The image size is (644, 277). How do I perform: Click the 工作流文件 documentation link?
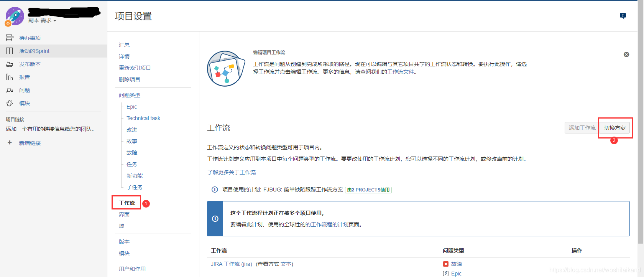(x=401, y=72)
